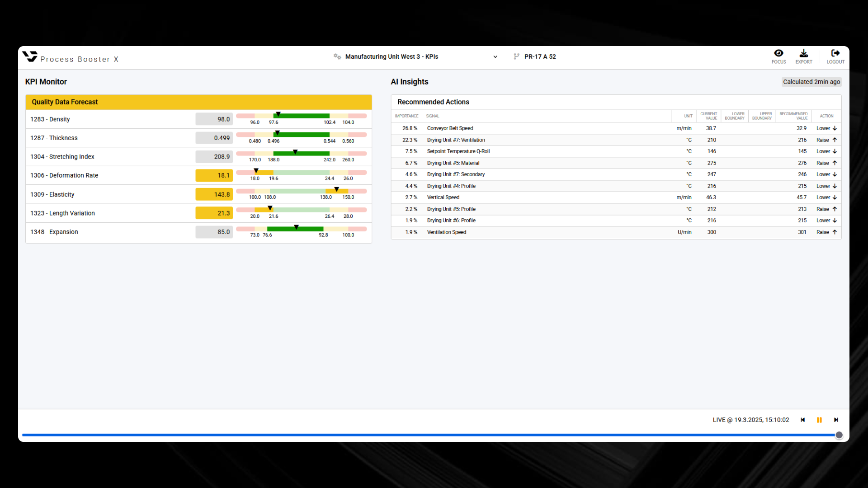Sort by the Recommended Value column header
The image size is (868, 488).
(x=793, y=116)
